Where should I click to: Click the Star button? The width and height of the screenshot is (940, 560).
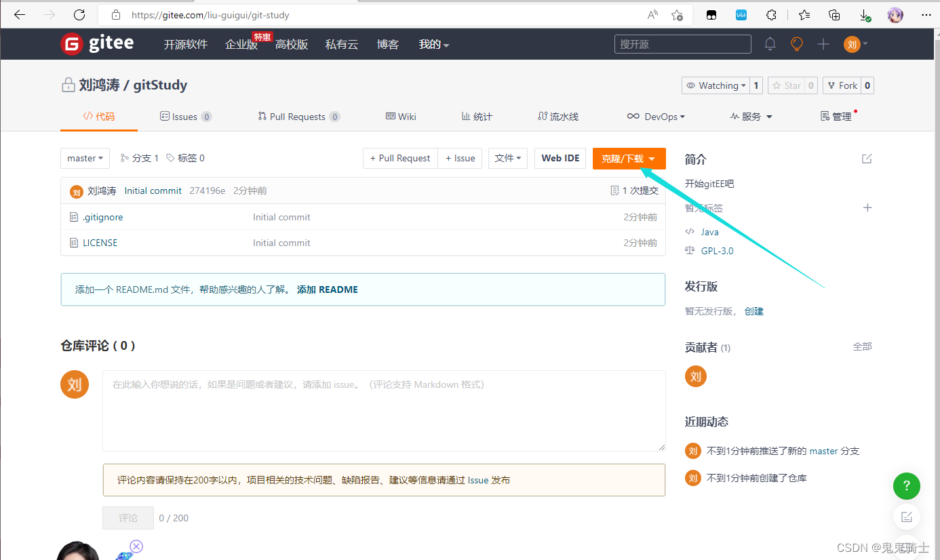[786, 85]
